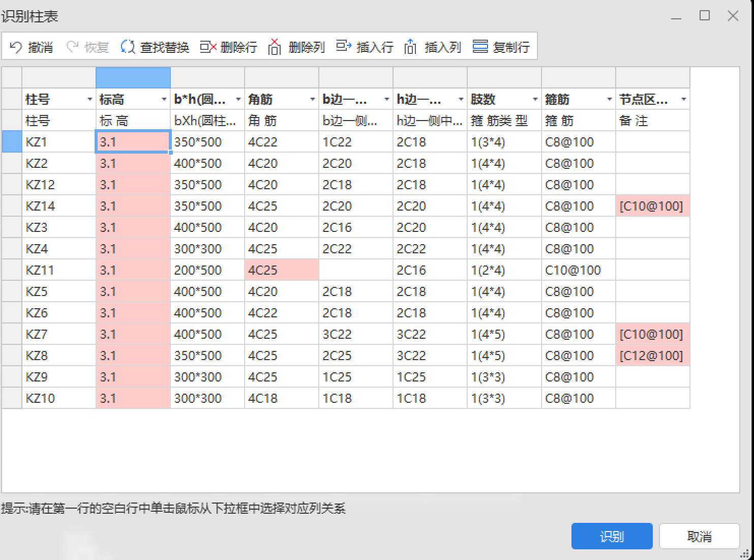Select the KZ14 cell
Screen dimensions: 754x560
59,206
